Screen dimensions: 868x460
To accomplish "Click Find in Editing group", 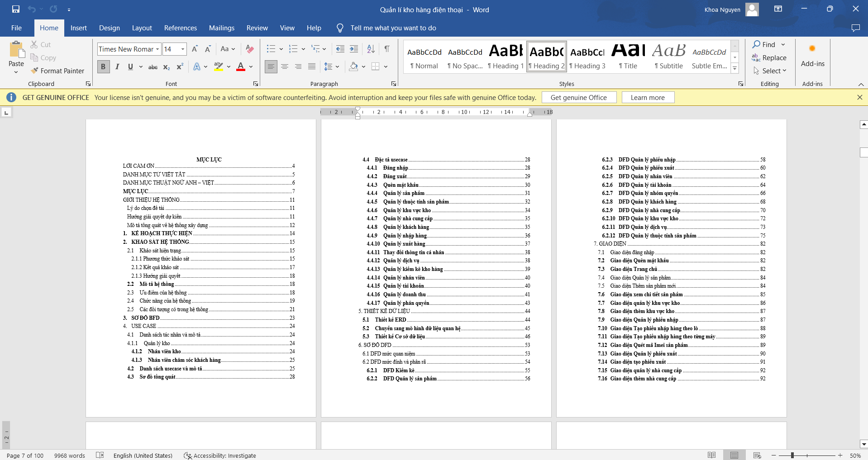I will pos(763,44).
